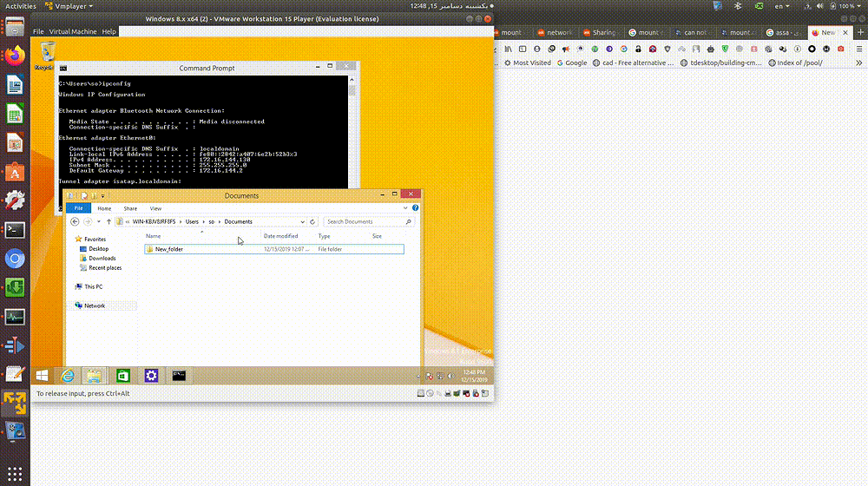
Task: Select Downloads in Favorites
Action: point(97,259)
